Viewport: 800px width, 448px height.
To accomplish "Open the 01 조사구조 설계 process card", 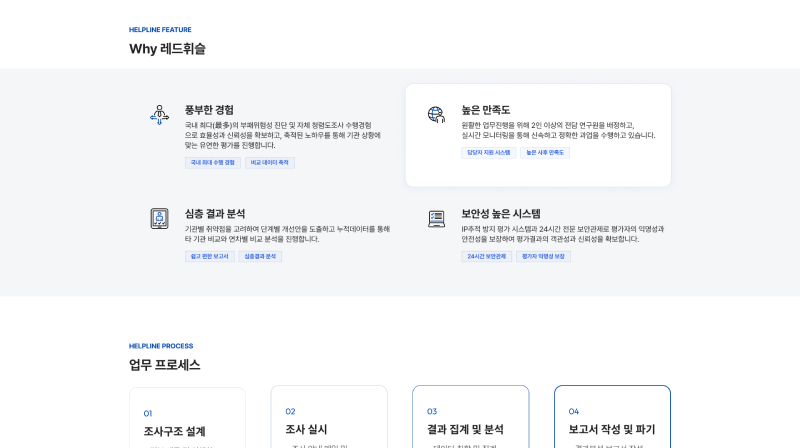I will pyautogui.click(x=187, y=418).
